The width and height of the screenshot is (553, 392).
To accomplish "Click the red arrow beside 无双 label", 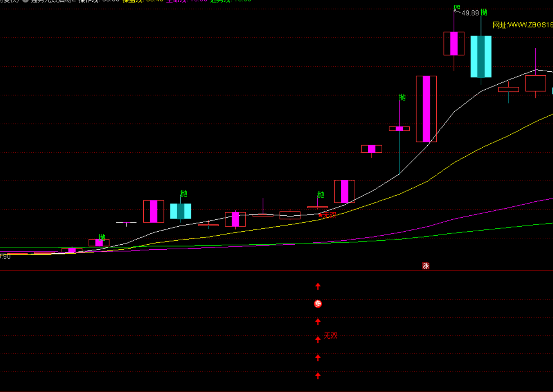I will [x=318, y=339].
